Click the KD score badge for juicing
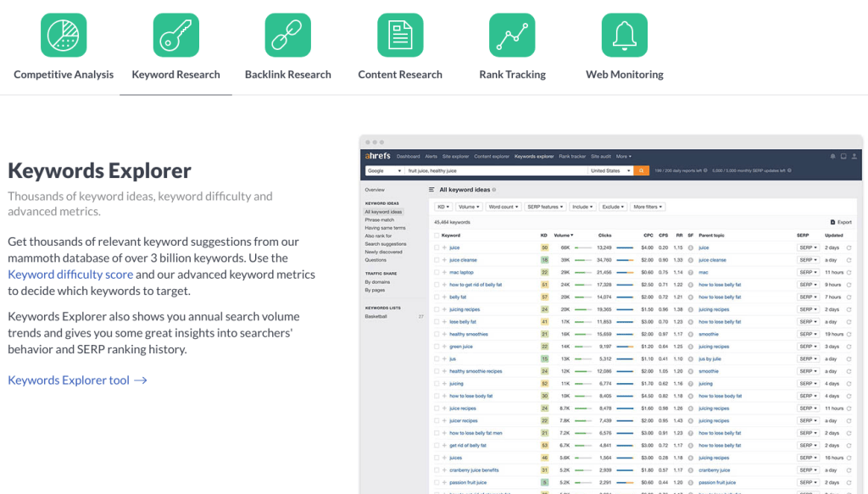Image resolution: width=868 pixels, height=494 pixels. point(545,384)
